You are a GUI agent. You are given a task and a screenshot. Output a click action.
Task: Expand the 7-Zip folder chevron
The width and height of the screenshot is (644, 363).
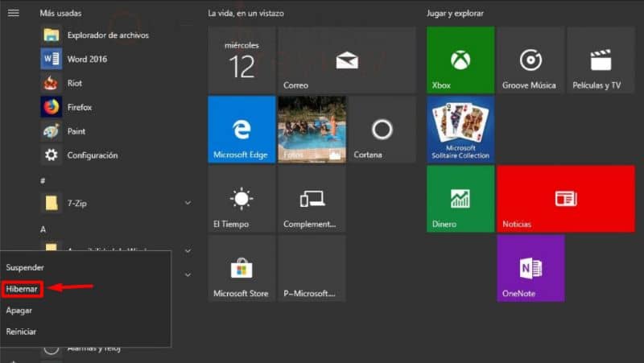coord(188,203)
